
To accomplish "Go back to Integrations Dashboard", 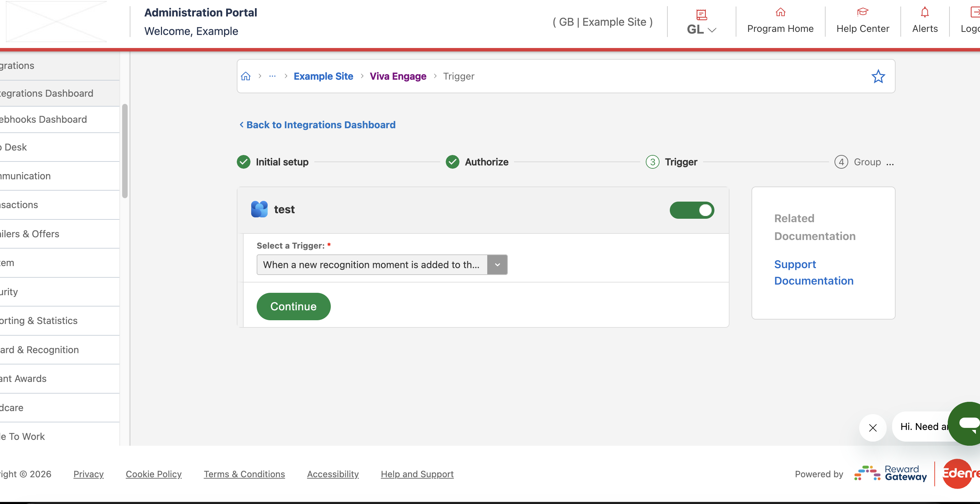I will tap(317, 125).
